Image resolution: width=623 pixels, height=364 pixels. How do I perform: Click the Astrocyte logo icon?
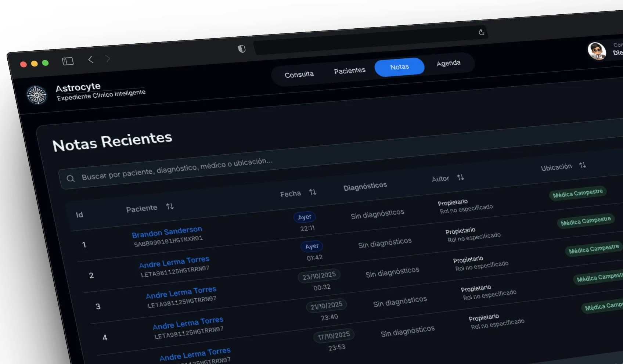click(37, 95)
